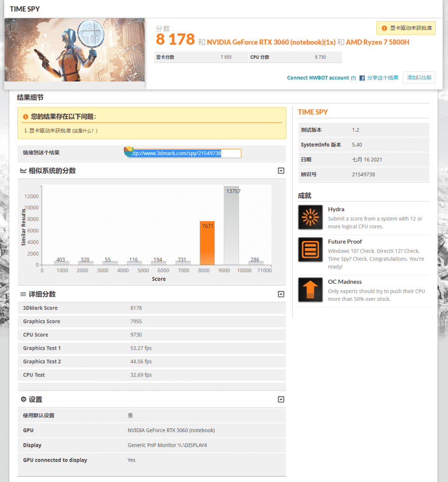Click the CPU Test value 32.69 fps
Image resolution: width=448 pixels, height=482 pixels.
141,375
